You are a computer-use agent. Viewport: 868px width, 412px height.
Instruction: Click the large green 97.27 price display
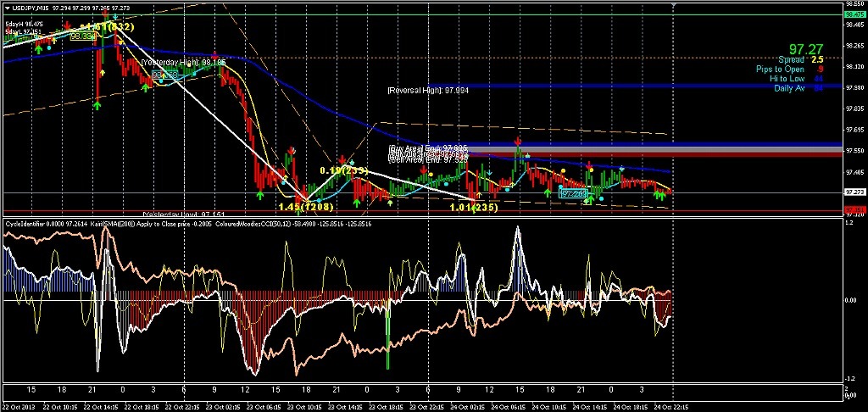point(806,49)
